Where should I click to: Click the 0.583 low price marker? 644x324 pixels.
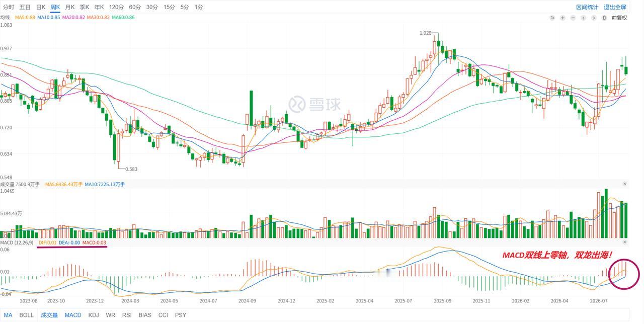(x=131, y=170)
